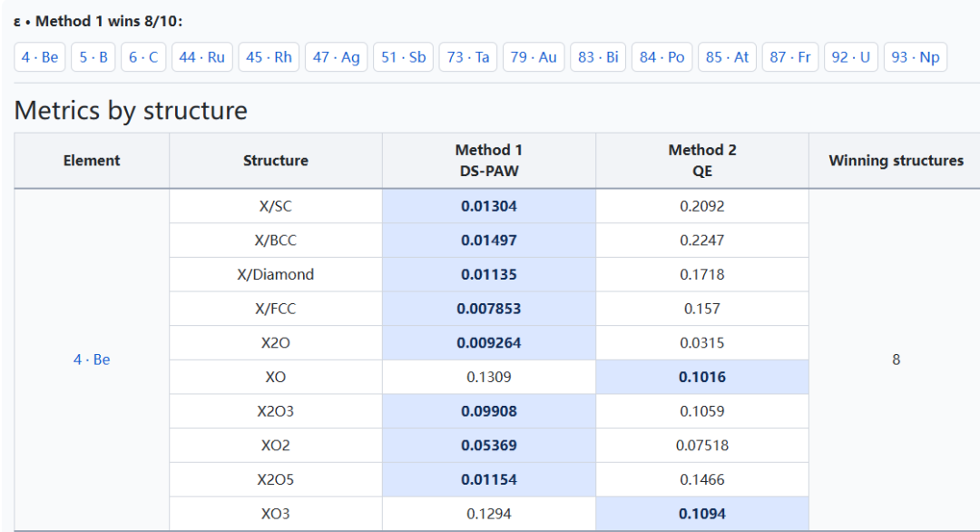This screenshot has height=532, width=980.
Task: Open the 79 · Au element chip
Action: coord(534,57)
